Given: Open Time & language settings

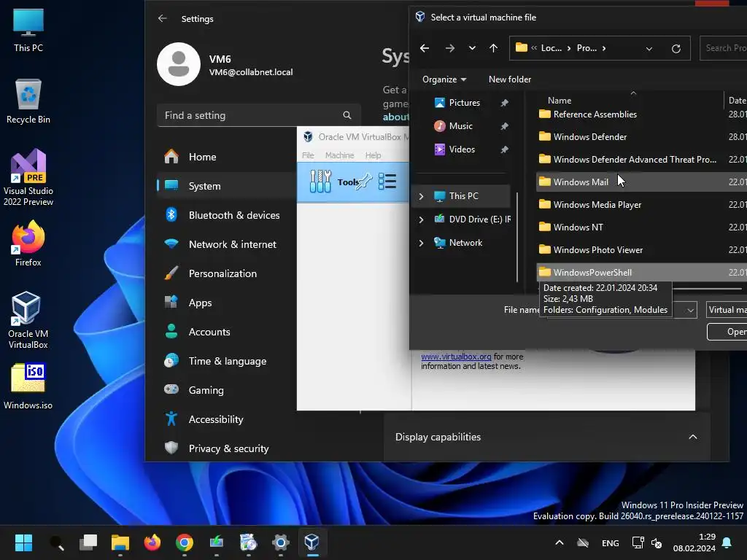Looking at the screenshot, I should coord(226,361).
